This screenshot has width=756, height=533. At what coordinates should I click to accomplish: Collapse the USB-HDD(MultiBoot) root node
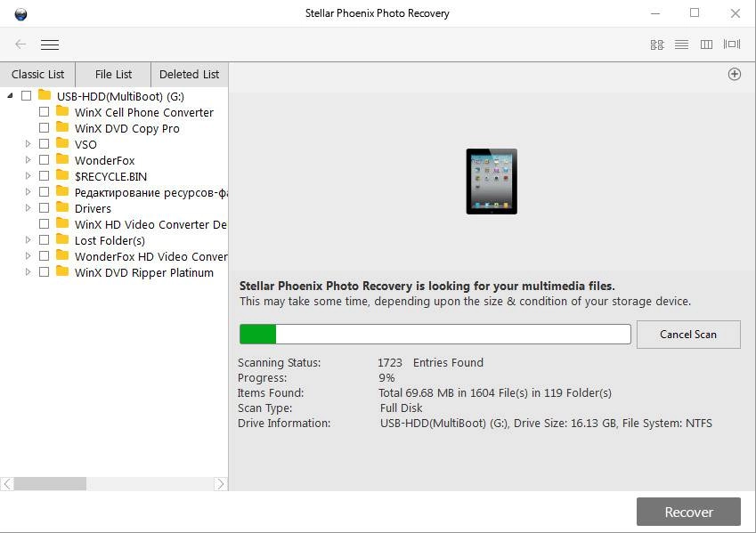click(x=10, y=95)
